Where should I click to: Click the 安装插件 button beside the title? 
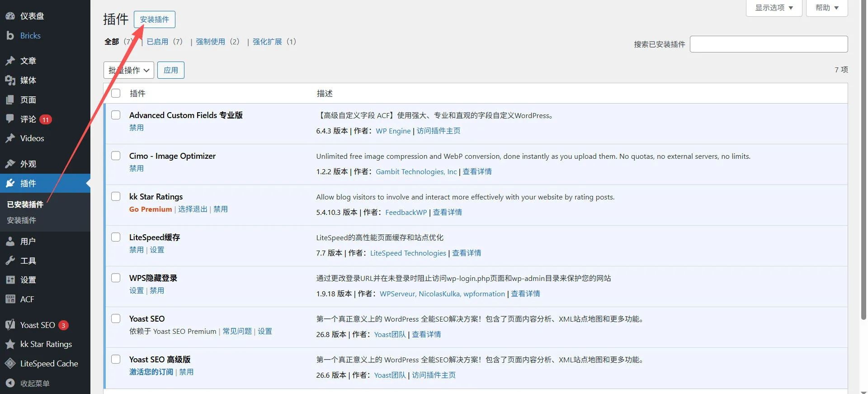155,19
